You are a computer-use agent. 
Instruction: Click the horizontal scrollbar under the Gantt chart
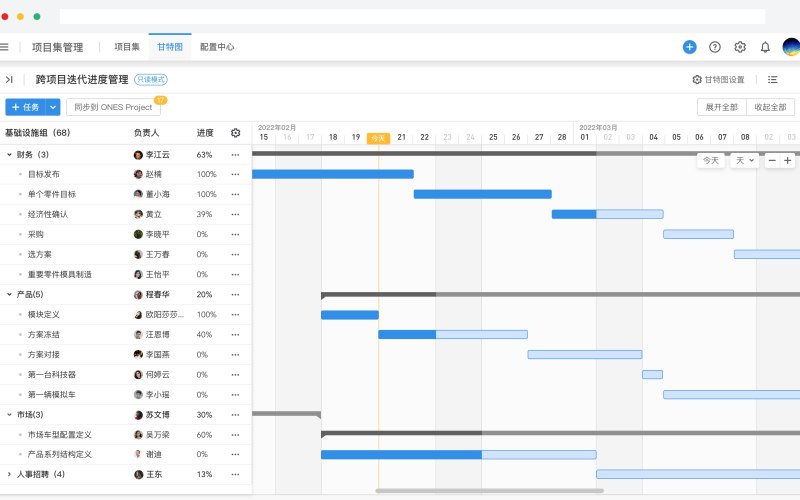(489, 491)
